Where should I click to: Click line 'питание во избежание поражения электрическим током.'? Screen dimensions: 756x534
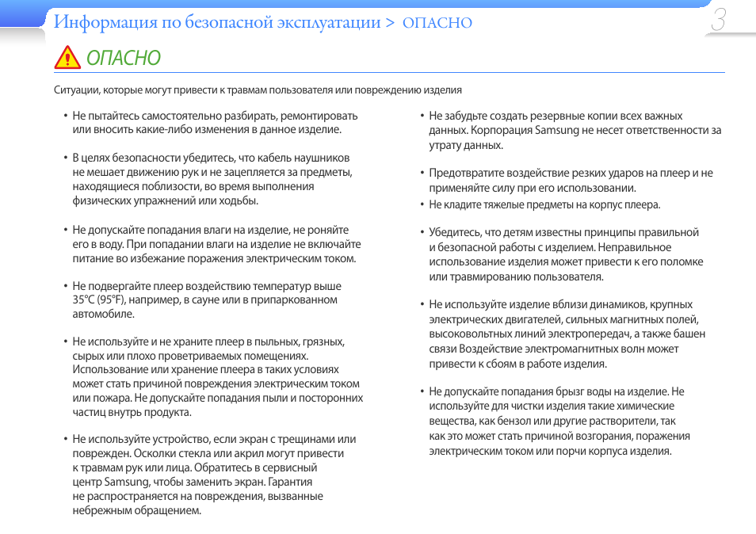[214, 259]
